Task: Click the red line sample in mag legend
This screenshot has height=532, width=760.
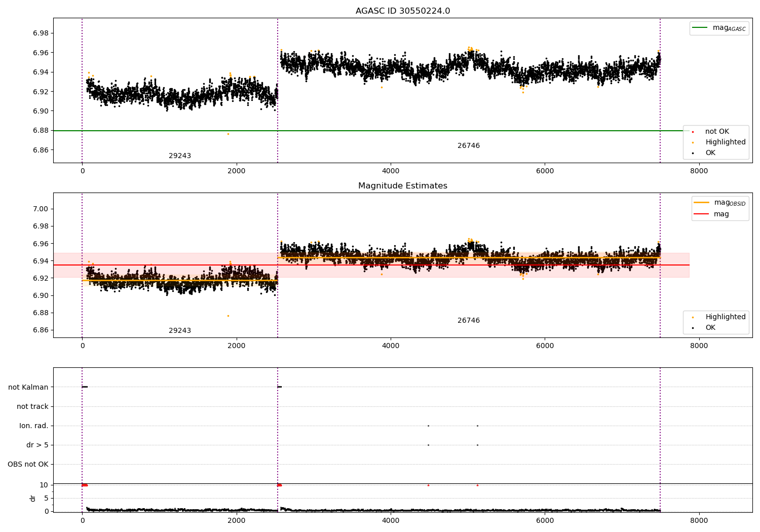Action: (702, 214)
